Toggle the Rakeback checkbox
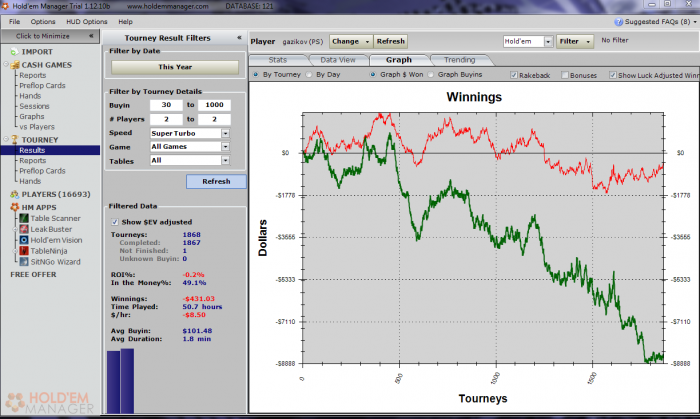 (x=514, y=75)
